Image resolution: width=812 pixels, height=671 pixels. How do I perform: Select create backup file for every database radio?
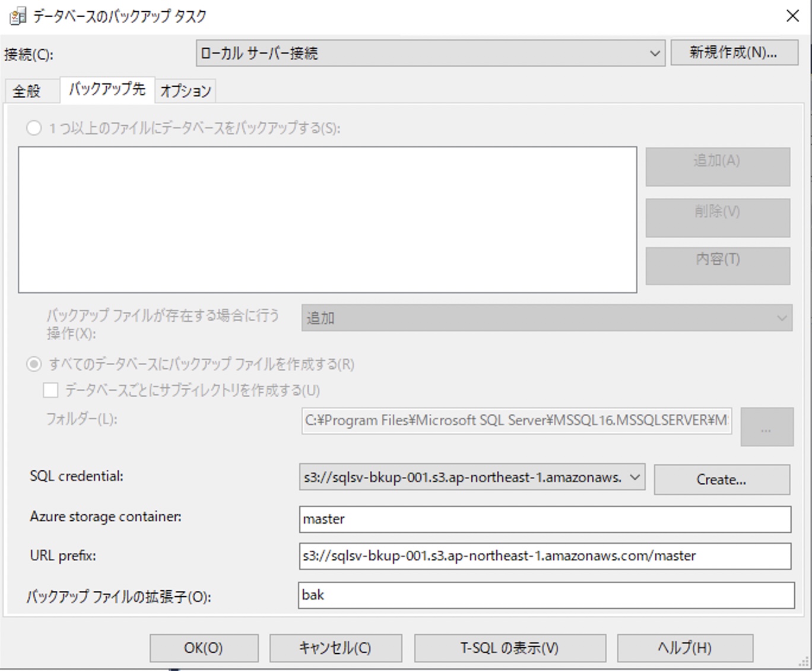[x=34, y=364]
